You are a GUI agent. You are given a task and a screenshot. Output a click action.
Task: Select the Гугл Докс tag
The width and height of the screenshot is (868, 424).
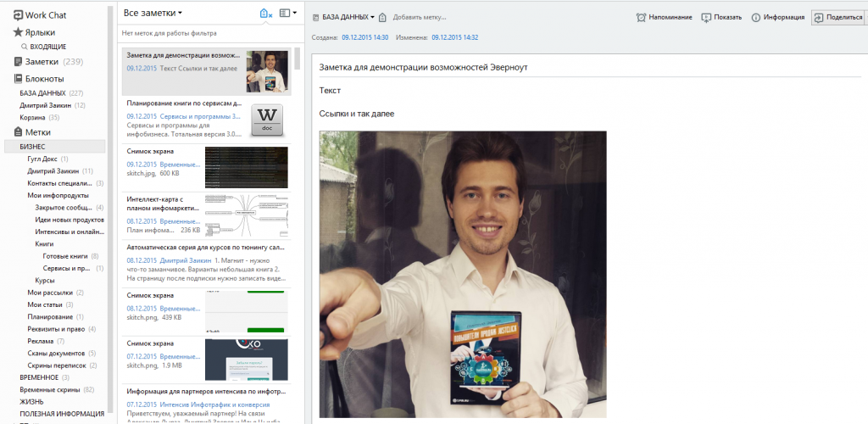point(47,159)
